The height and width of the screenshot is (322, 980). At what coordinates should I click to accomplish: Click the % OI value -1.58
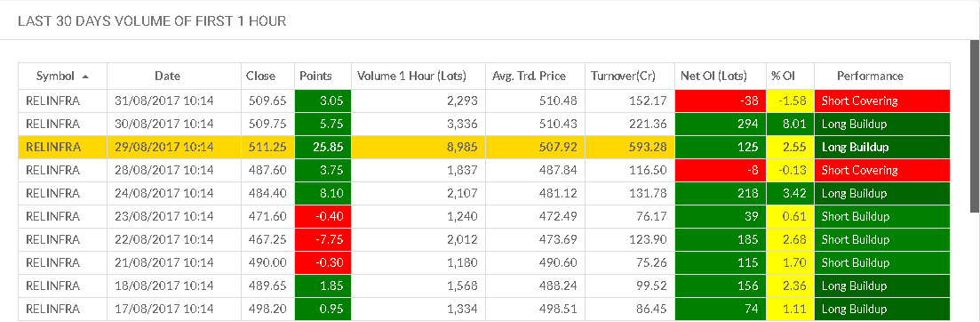(791, 101)
